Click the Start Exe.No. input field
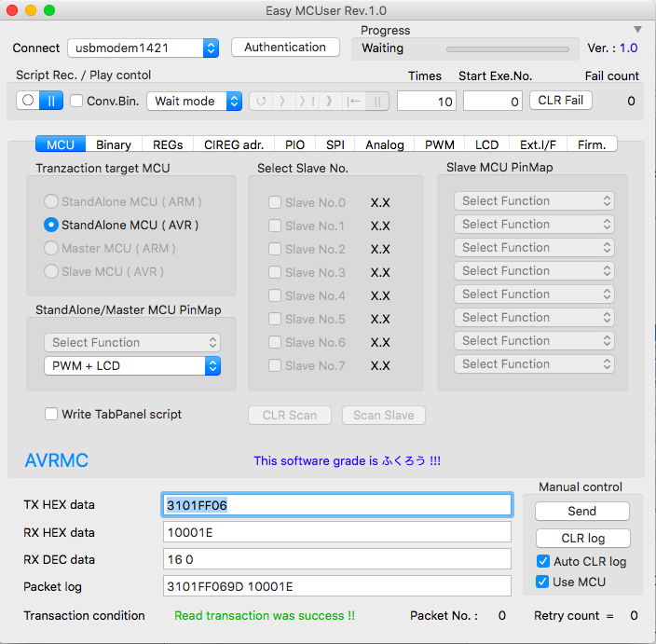The height and width of the screenshot is (644, 656). pyautogui.click(x=492, y=102)
